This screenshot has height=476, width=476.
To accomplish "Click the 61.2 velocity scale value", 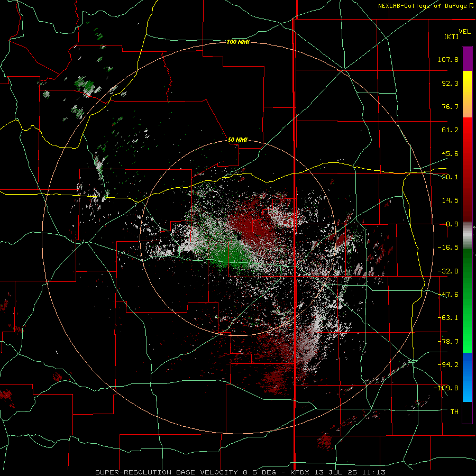I will [450, 130].
